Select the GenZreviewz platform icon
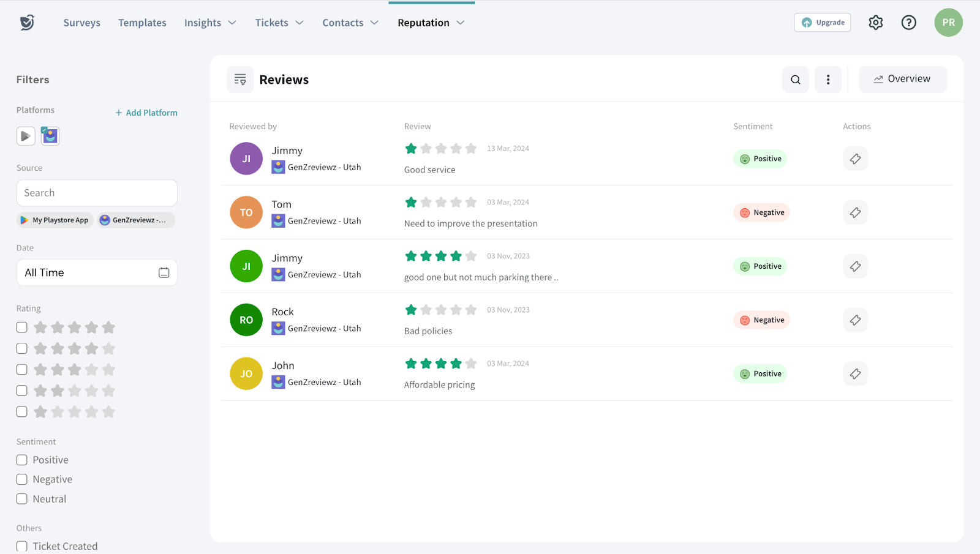The width and height of the screenshot is (980, 554). tap(50, 136)
